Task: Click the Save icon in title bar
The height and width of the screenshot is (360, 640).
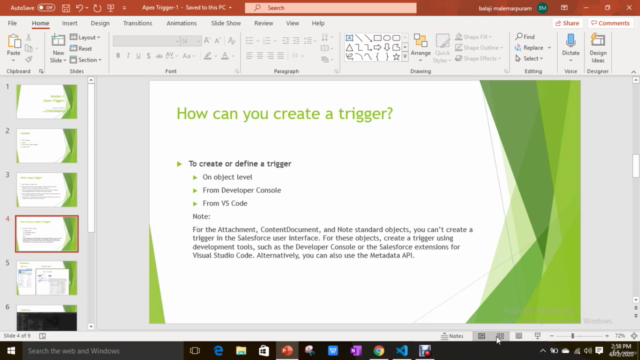Action: (66, 8)
